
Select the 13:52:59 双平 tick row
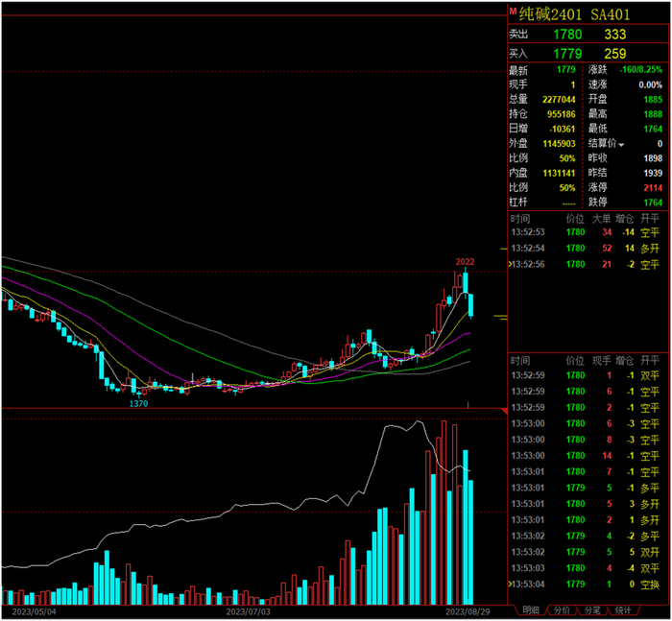(x=585, y=376)
